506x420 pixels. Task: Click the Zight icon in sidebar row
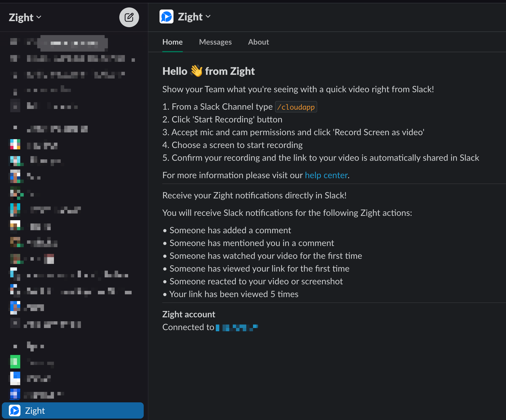[x=15, y=410]
